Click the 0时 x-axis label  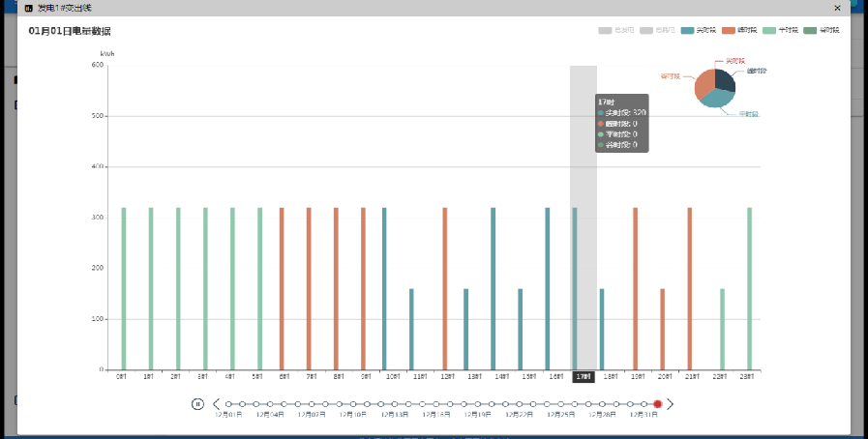(x=121, y=377)
